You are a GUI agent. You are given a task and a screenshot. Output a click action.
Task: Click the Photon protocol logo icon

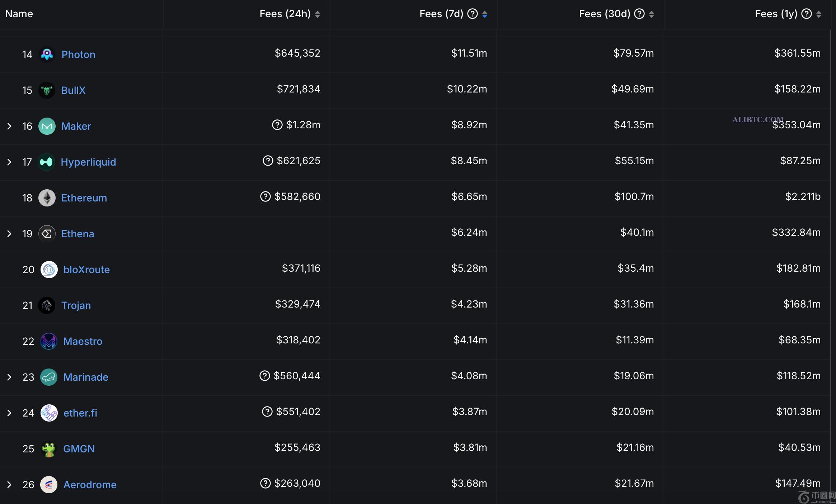(x=47, y=54)
